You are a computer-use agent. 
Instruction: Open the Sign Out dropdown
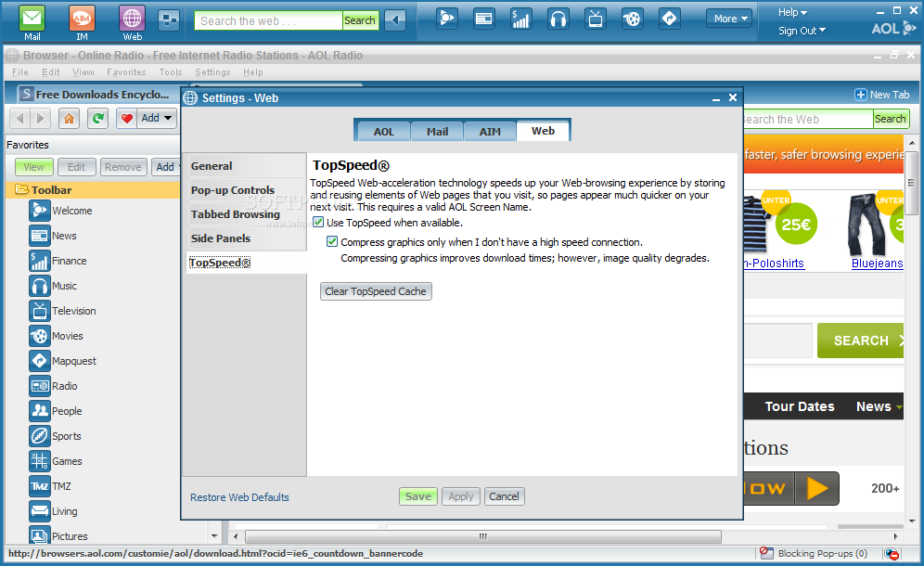click(802, 31)
